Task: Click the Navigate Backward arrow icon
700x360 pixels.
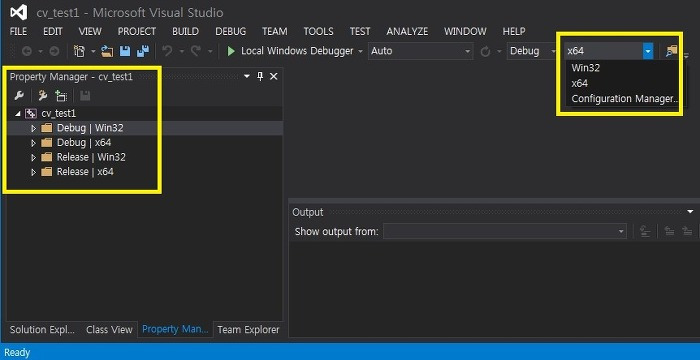Action: point(26,51)
